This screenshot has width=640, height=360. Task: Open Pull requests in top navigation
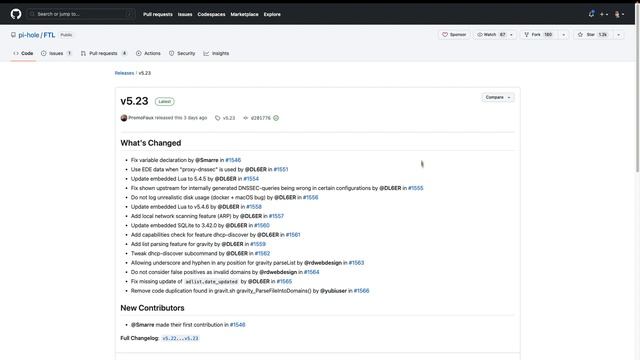click(x=158, y=14)
